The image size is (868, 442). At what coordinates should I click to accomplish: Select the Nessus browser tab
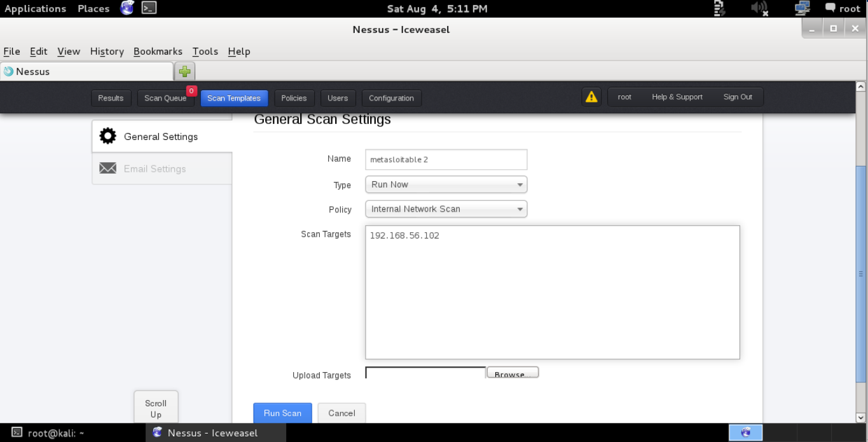point(86,71)
